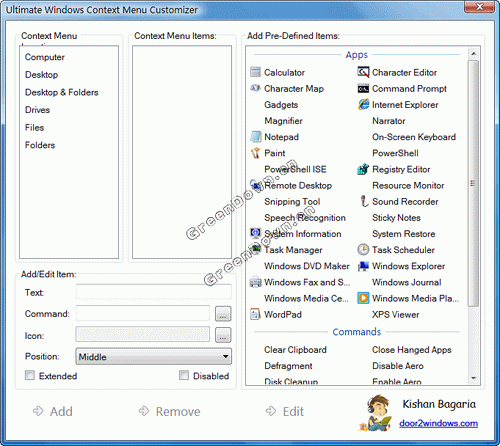Choose Resource Monitor item
The image size is (500, 446).
(x=408, y=185)
